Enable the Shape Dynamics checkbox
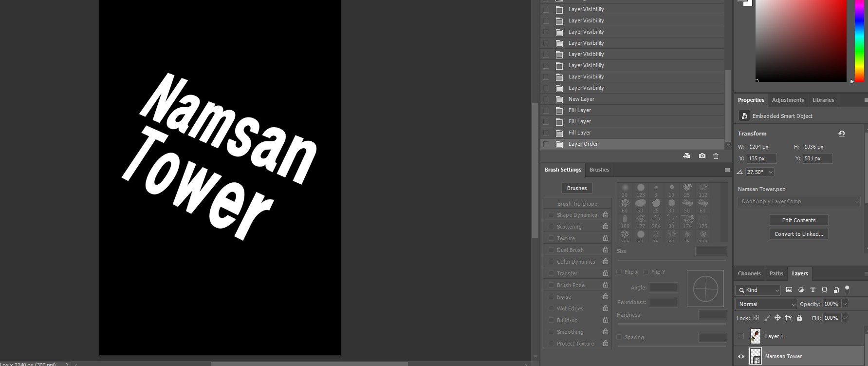Image resolution: width=868 pixels, height=366 pixels. coord(551,215)
